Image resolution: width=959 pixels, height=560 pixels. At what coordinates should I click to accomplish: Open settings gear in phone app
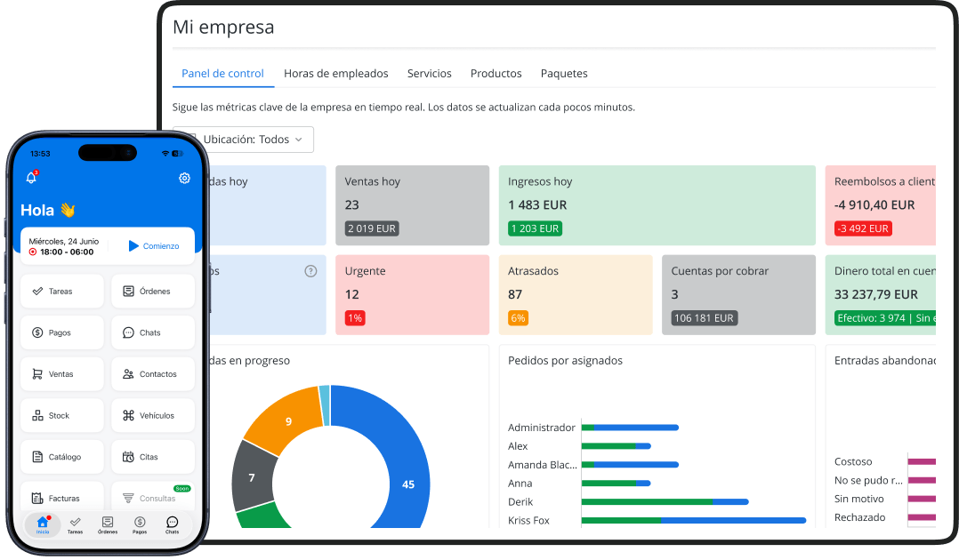coord(184,178)
